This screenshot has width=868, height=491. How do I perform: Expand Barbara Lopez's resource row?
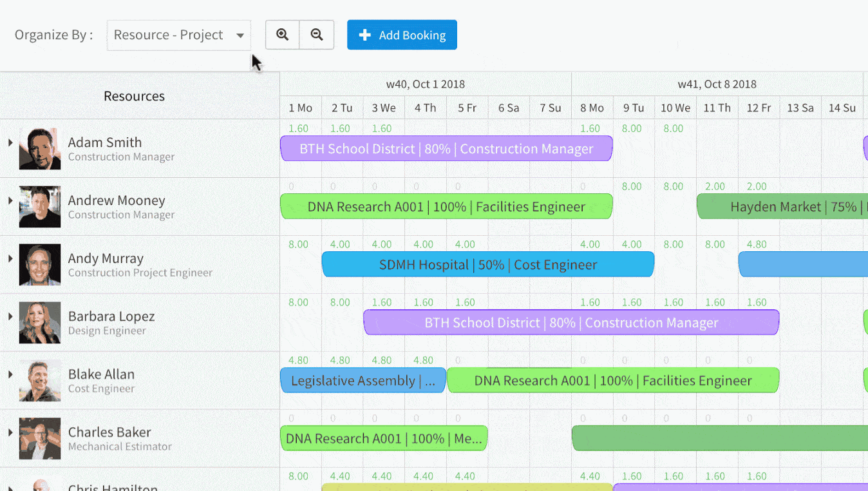[10, 316]
